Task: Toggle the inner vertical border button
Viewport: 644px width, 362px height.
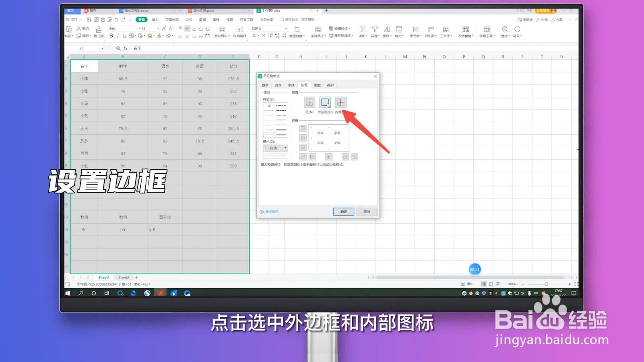Action: tap(329, 157)
